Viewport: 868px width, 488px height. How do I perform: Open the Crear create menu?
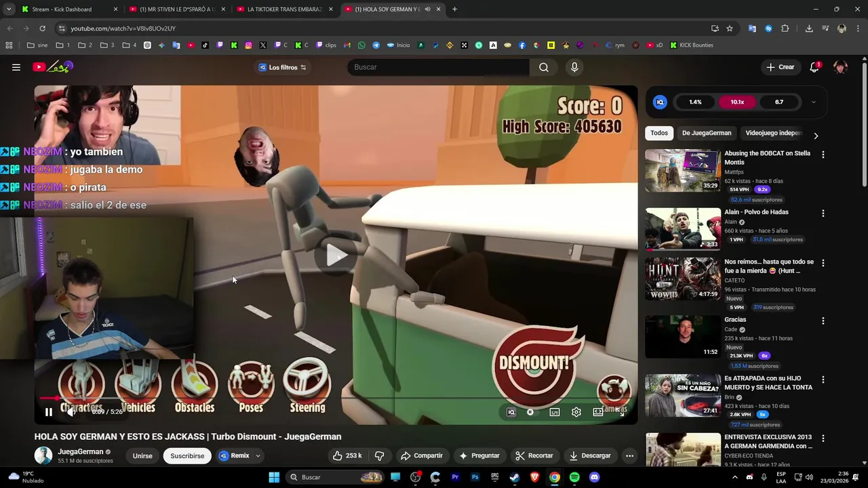coord(780,67)
